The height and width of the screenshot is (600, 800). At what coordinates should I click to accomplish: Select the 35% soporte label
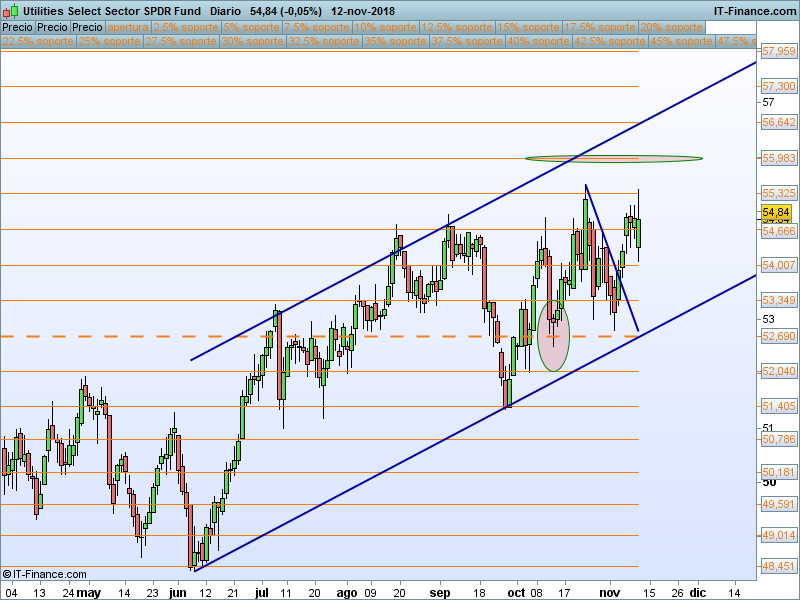(x=396, y=41)
